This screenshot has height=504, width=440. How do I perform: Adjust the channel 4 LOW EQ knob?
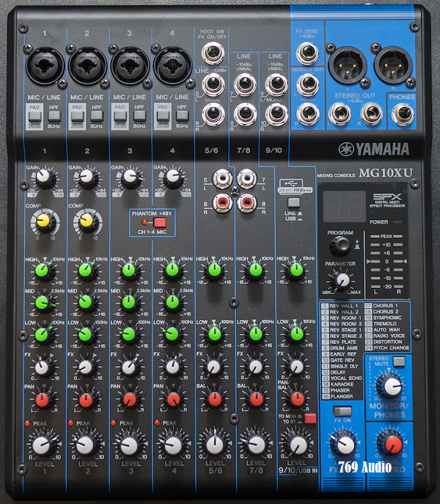coord(172,335)
